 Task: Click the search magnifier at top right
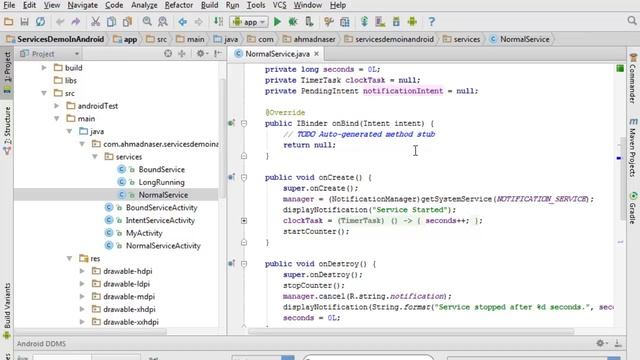(x=632, y=21)
